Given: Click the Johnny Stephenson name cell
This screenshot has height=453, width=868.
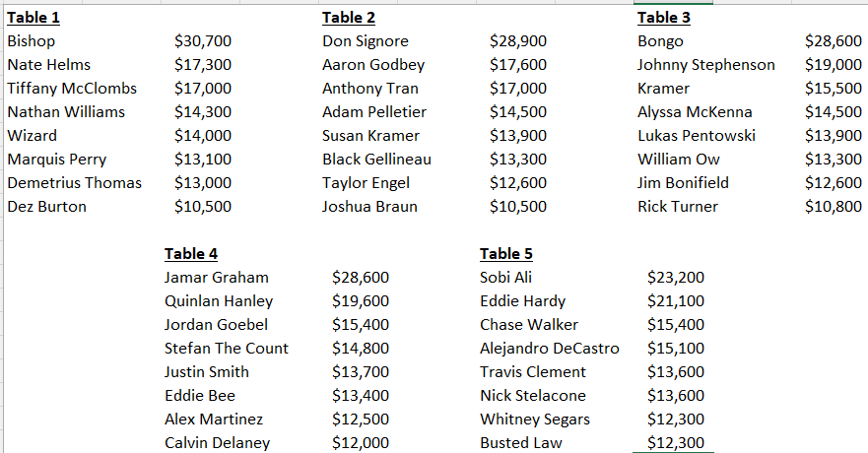Looking at the screenshot, I should tap(705, 65).
